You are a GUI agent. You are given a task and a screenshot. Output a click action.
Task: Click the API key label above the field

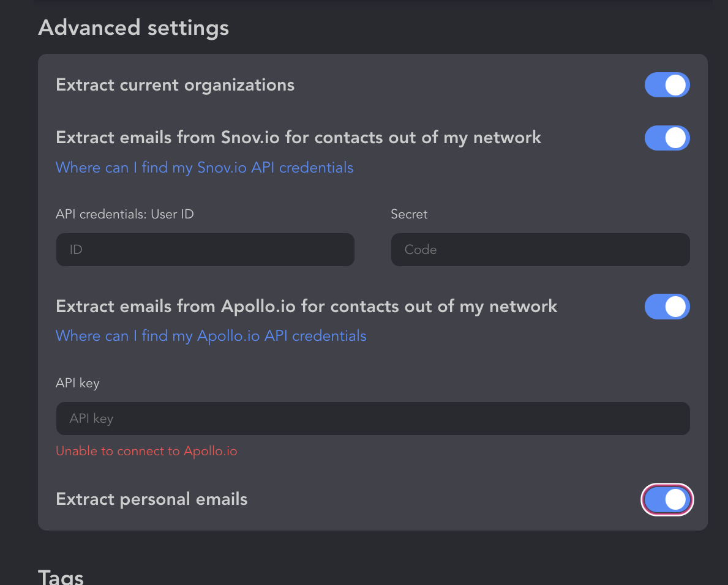tap(78, 383)
